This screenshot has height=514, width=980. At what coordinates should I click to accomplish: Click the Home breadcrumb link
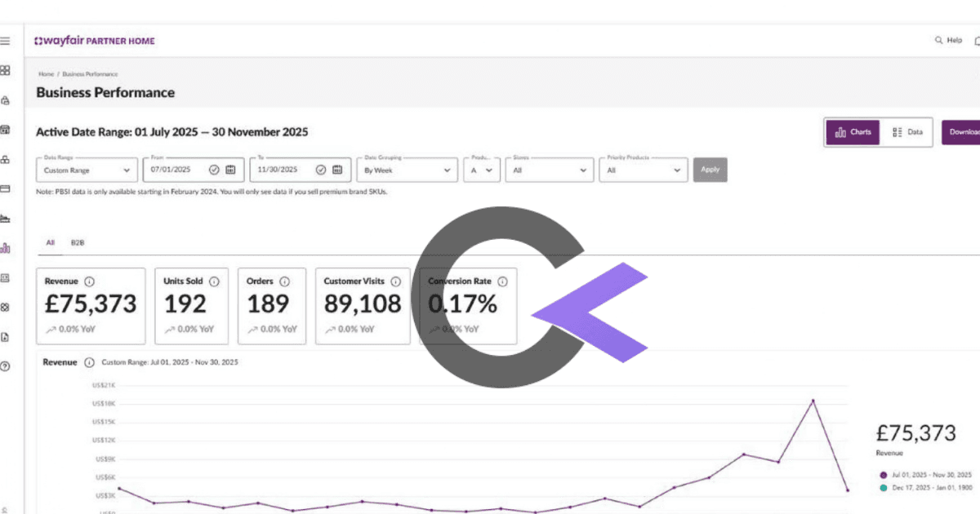point(46,74)
